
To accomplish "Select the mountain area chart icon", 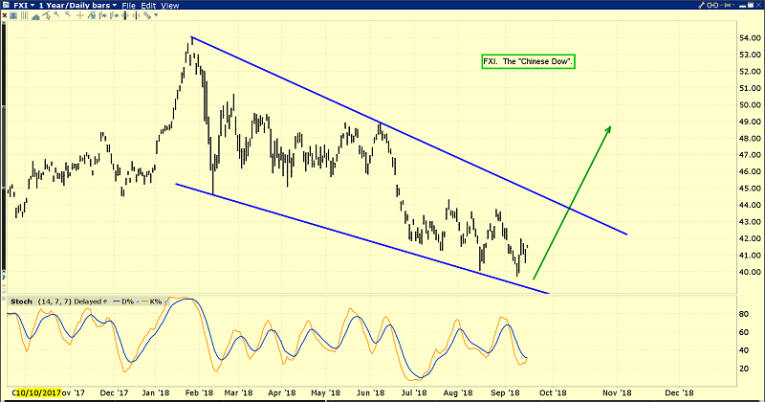I will click(36, 17).
